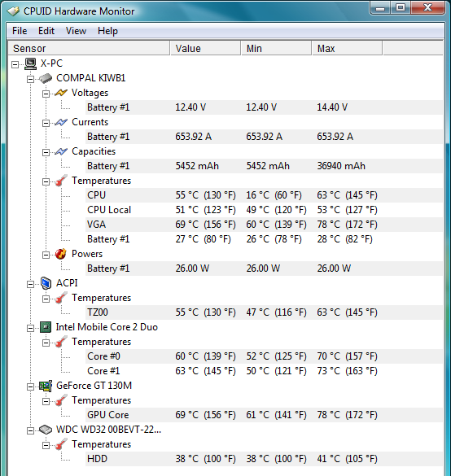The height and width of the screenshot is (476, 451).
Task: Select the COMPAL KIWB1 motherboard chip icon
Action: 46,78
